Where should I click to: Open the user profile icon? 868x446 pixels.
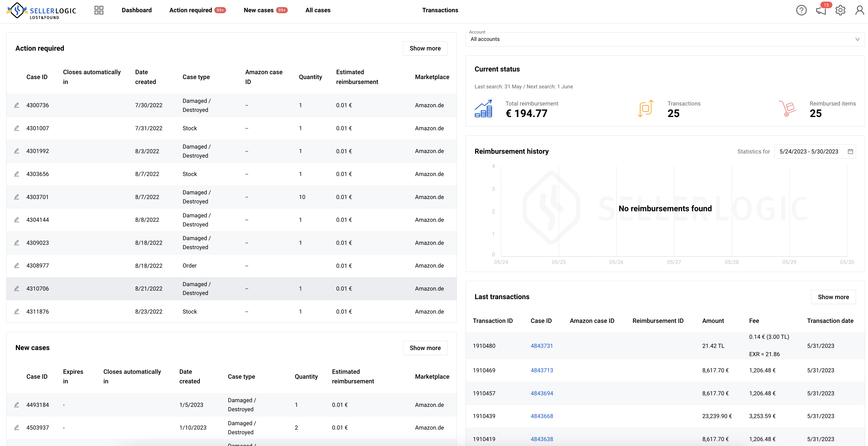coord(859,11)
